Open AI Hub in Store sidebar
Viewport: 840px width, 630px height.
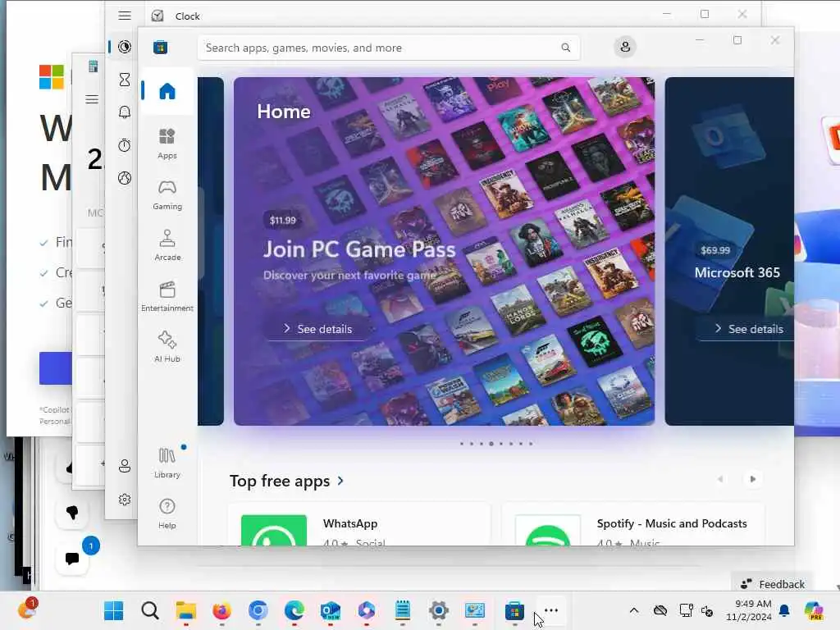(167, 347)
